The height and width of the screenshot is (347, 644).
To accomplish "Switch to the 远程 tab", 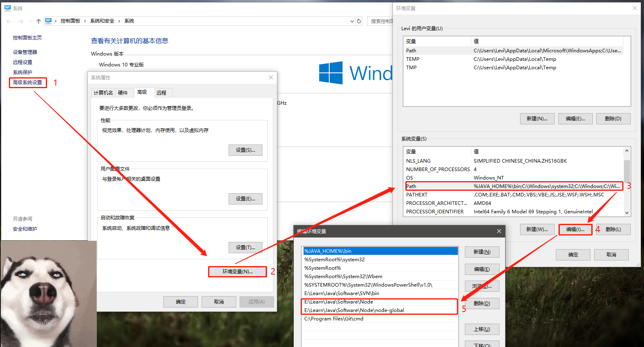I will (161, 93).
